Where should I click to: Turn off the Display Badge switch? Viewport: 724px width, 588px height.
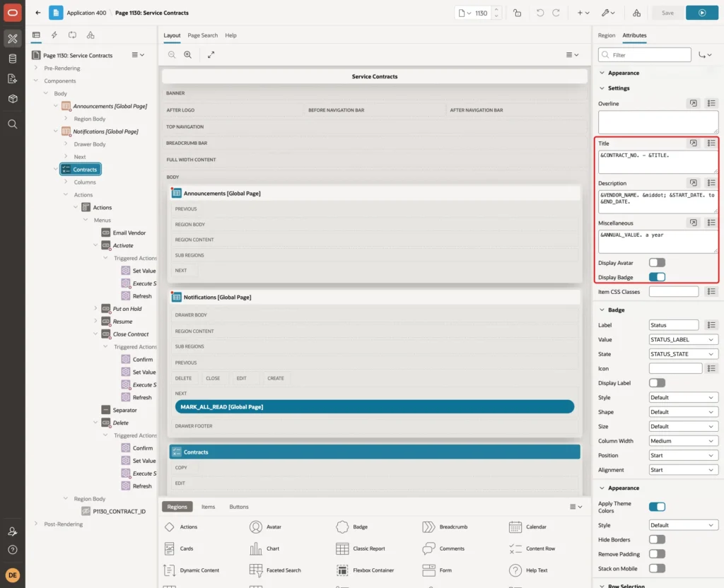657,277
